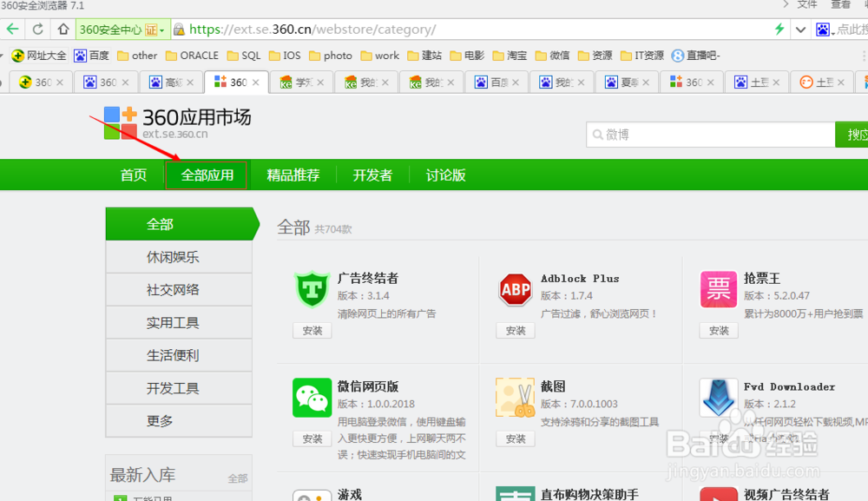Install the 截图 extension
The width and height of the screenshot is (868, 501).
pos(516,438)
